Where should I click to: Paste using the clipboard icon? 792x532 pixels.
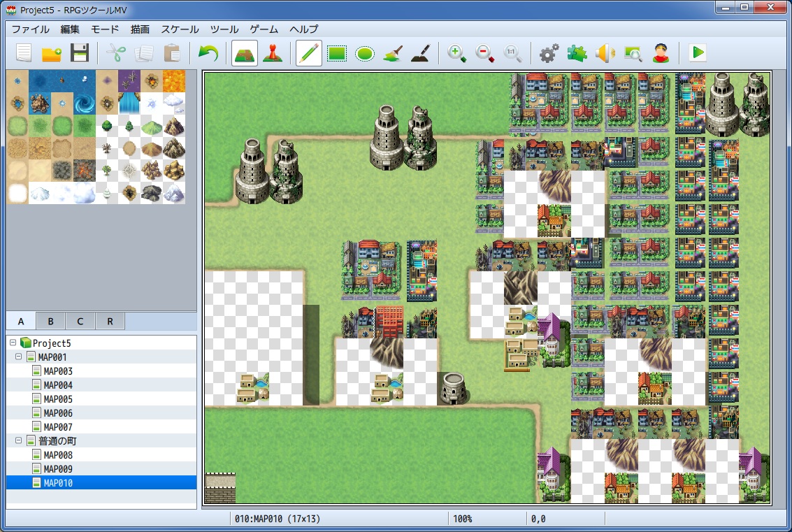(x=172, y=52)
